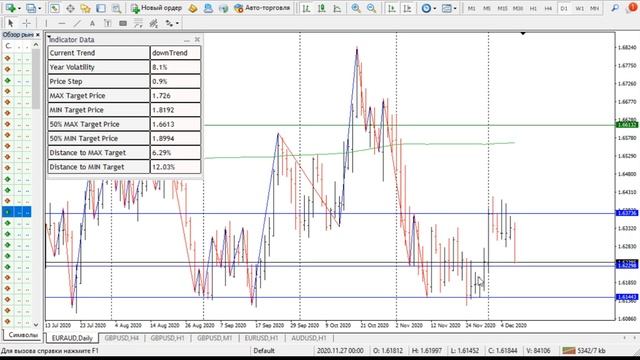640x360 pixels.
Task: Open the chart Templates icon
Action: tap(447, 8)
